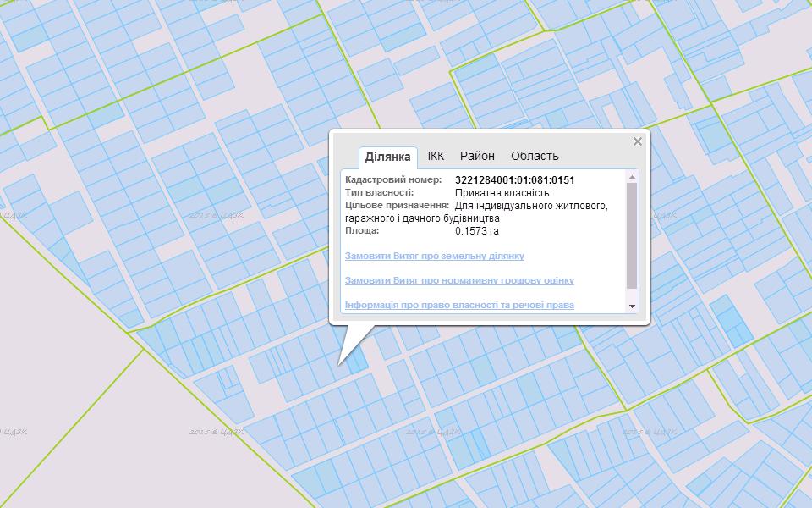Image resolution: width=812 pixels, height=508 pixels.
Task: Click the value Приватна власність
Action: pos(502,193)
